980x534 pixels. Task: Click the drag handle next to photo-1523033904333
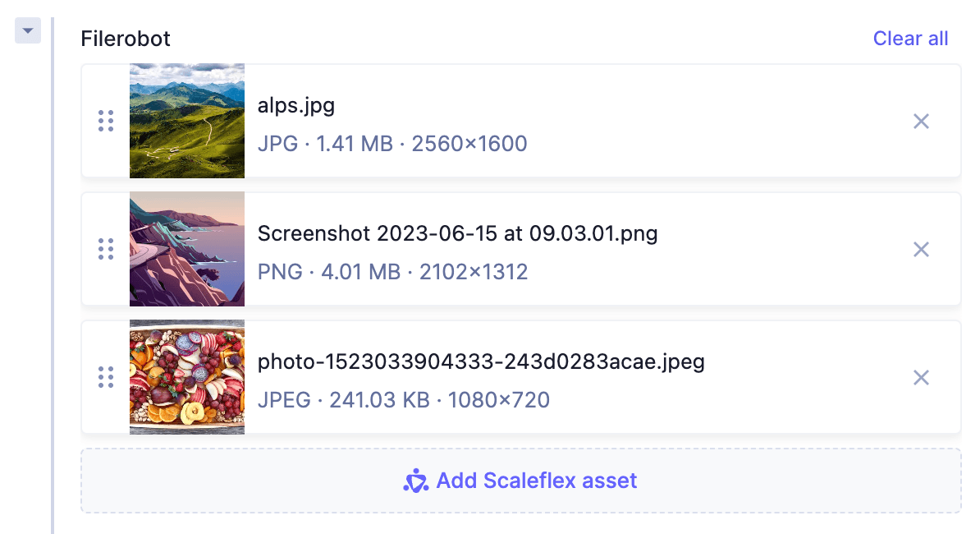point(105,377)
